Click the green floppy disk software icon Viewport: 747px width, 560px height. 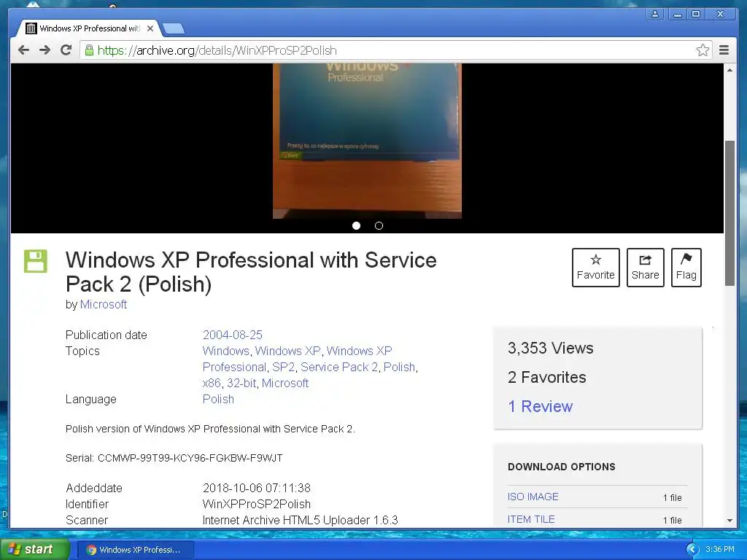point(36,261)
